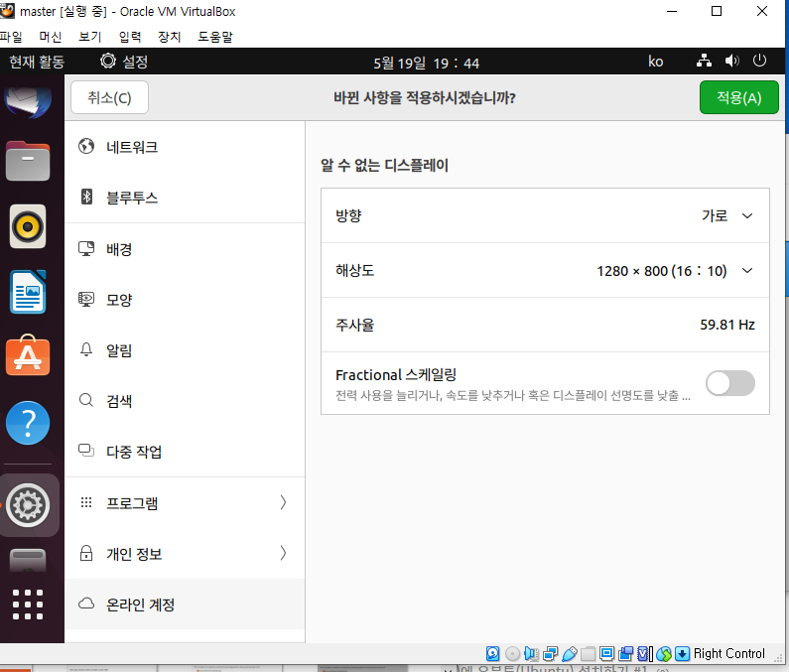Click the VirtualBox USB status icon
The image size is (789, 672).
point(569,654)
